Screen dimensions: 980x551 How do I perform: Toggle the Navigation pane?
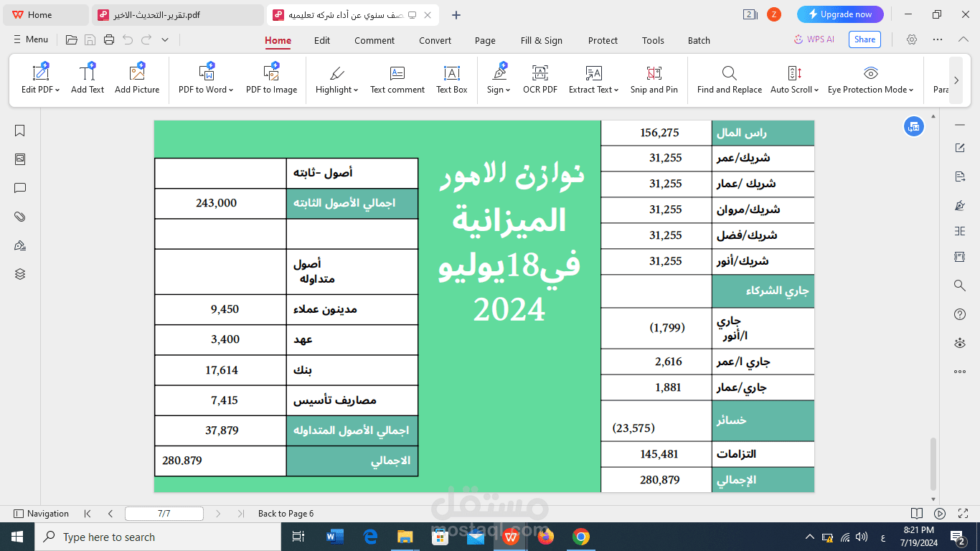[42, 514]
